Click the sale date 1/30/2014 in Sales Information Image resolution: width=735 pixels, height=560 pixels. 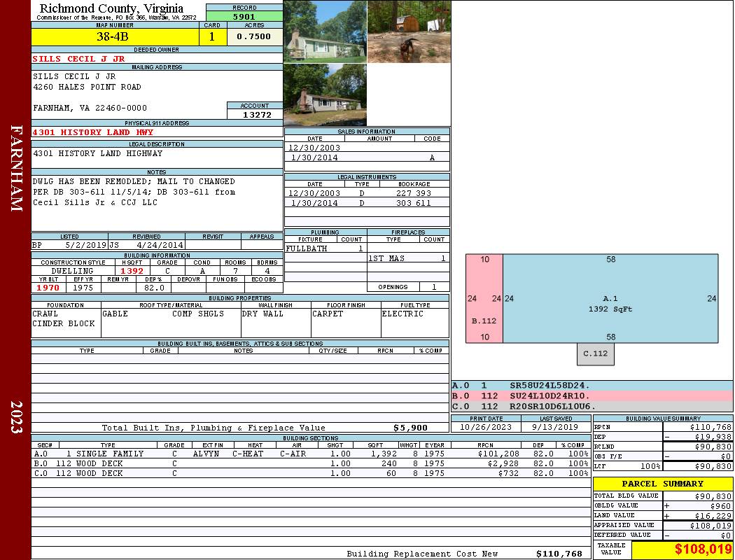(x=314, y=157)
